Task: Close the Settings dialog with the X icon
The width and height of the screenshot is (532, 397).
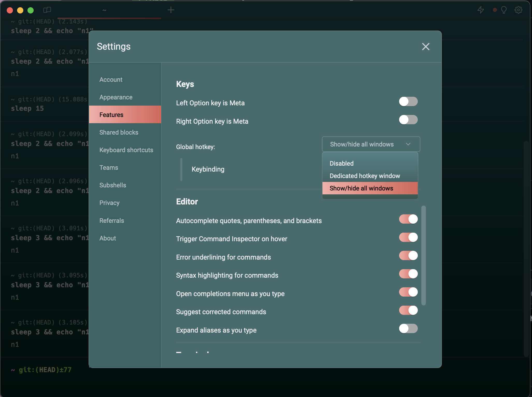Action: pyautogui.click(x=425, y=47)
